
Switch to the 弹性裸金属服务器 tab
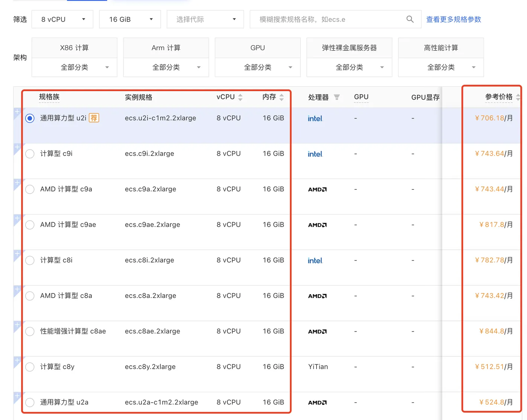tap(349, 48)
